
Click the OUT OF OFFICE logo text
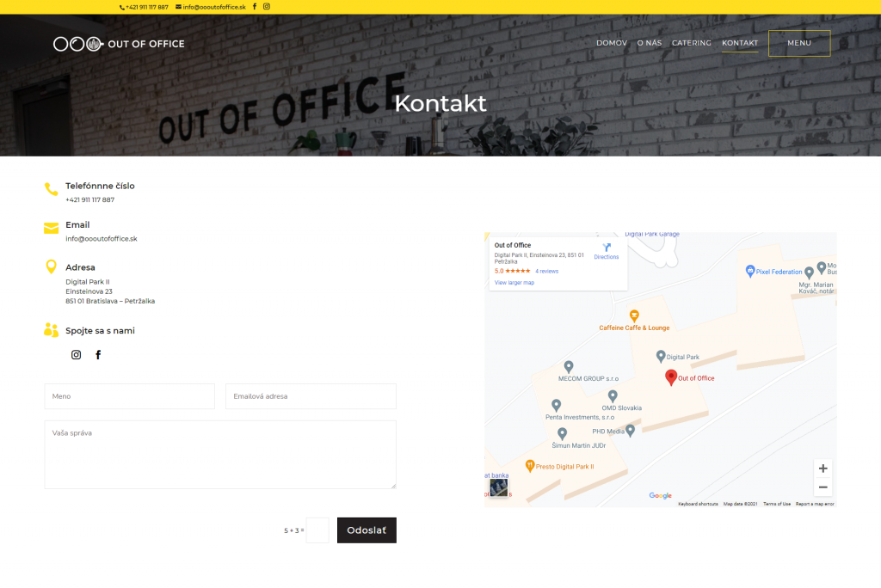tap(146, 44)
